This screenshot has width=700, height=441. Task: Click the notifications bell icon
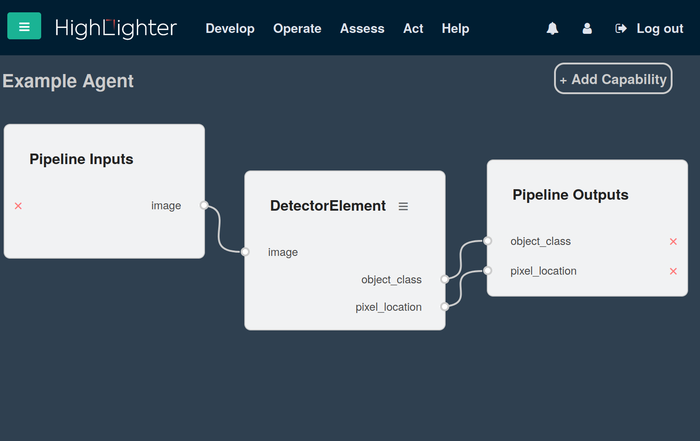552,29
